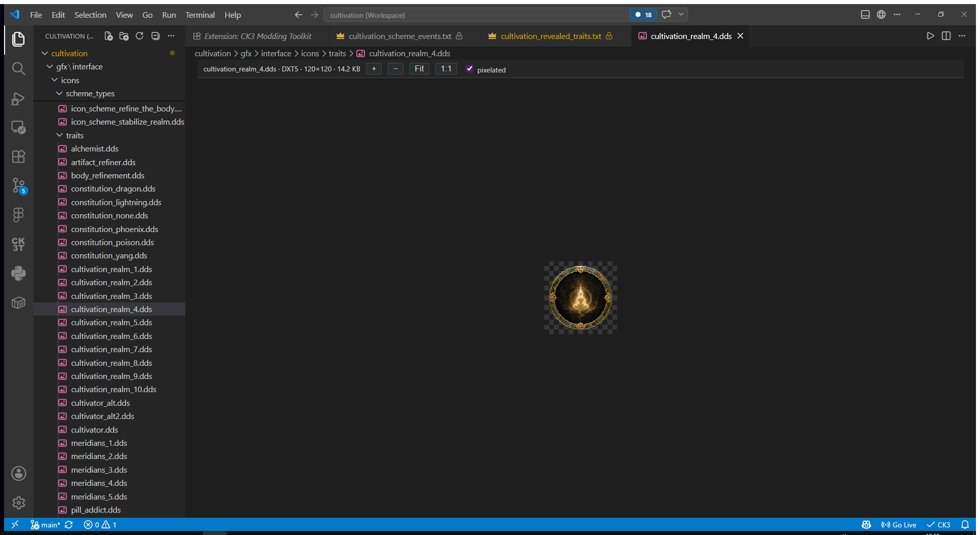Refresh the explorer tree

tap(140, 36)
